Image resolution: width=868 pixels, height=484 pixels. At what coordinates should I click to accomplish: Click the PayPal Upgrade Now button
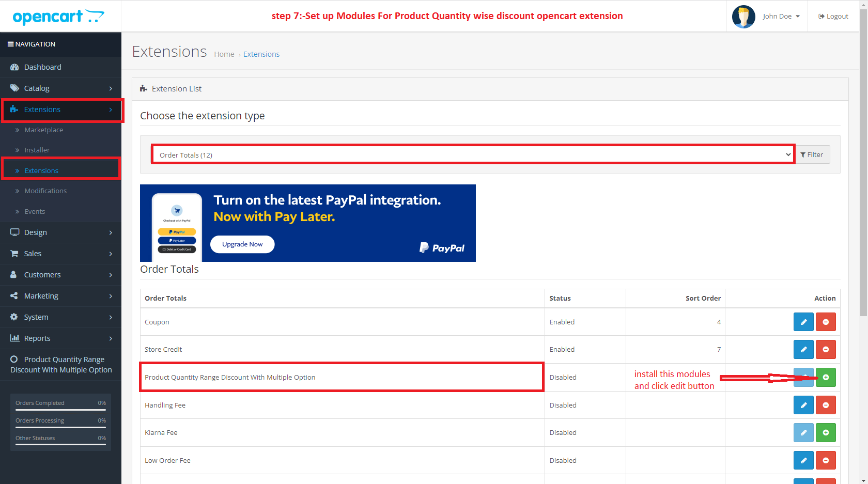(x=242, y=244)
